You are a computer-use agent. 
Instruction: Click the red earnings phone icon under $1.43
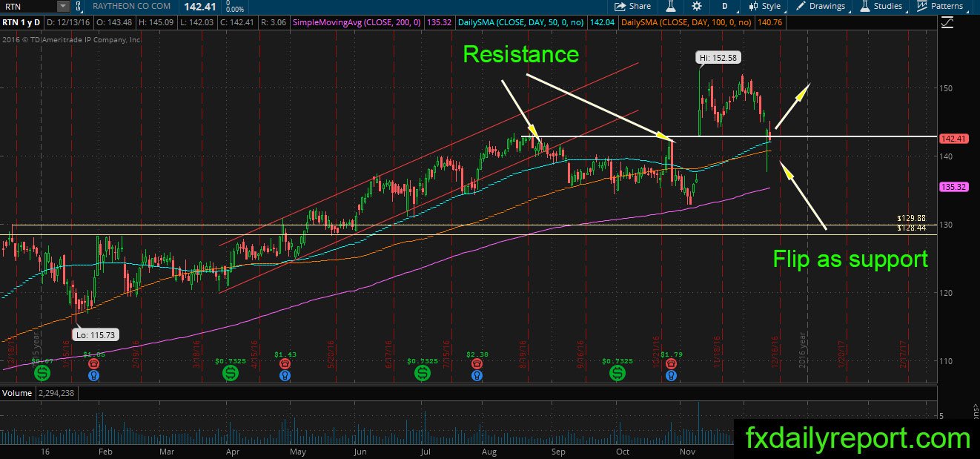pyautogui.click(x=285, y=364)
